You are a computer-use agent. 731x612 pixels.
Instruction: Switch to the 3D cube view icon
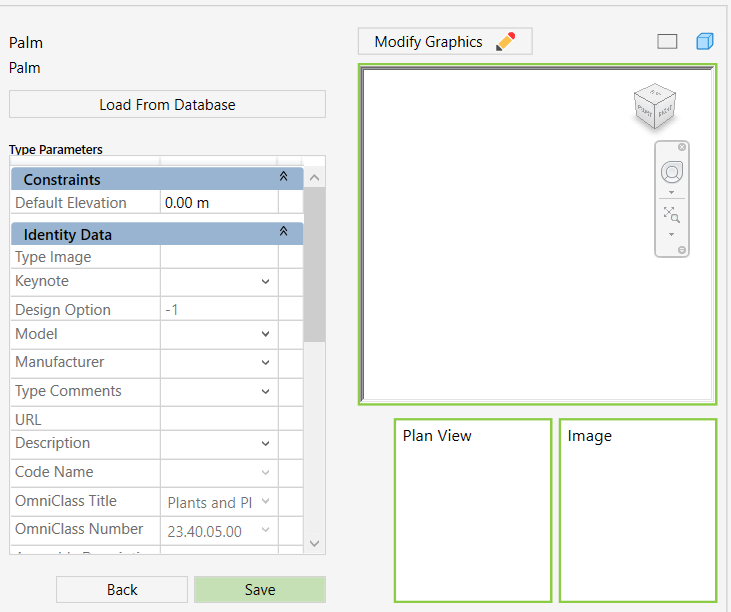coord(704,41)
